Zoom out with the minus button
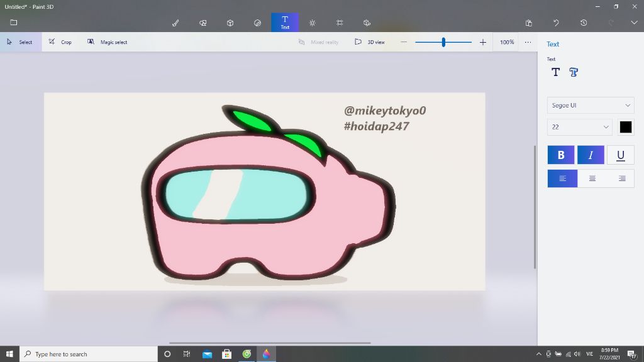 (404, 42)
